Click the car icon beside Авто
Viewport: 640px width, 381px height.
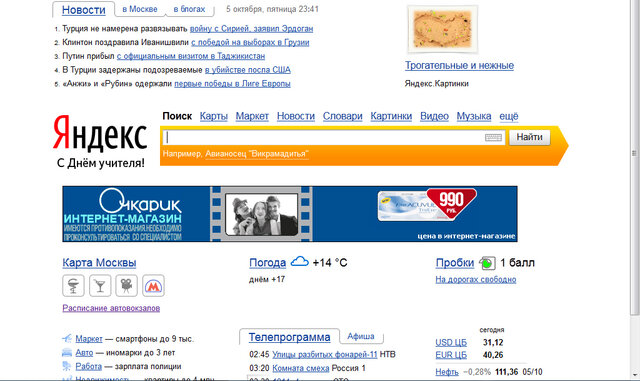[x=67, y=352]
